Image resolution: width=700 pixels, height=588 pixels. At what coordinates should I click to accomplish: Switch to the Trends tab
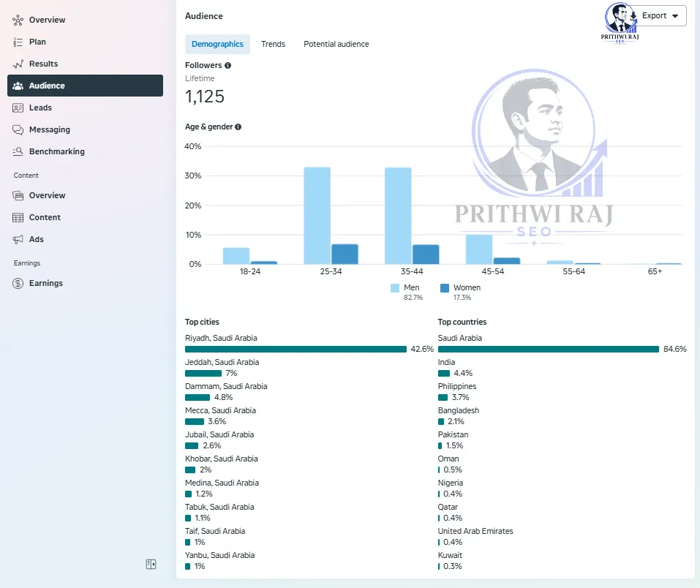click(x=274, y=44)
